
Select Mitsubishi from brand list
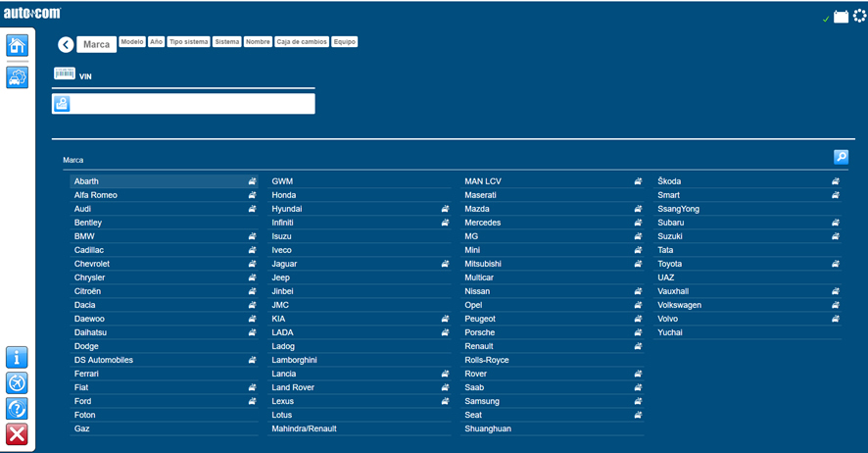[x=553, y=264]
